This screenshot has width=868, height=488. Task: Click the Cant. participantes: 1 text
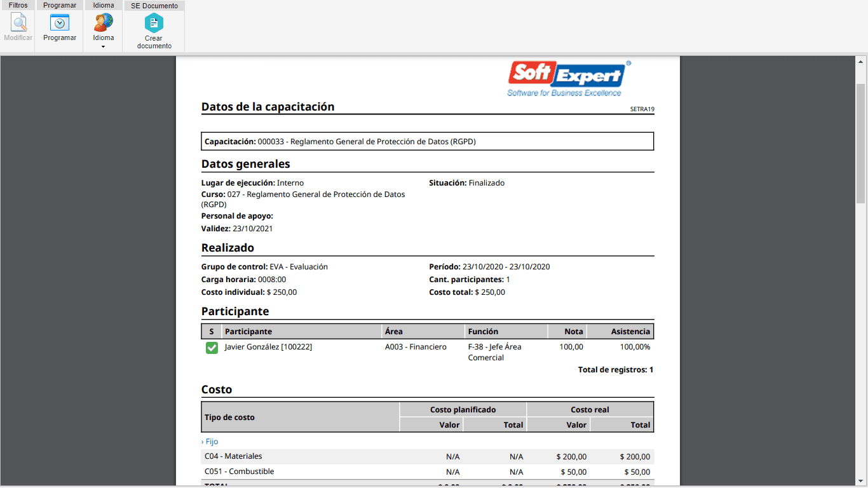470,280
